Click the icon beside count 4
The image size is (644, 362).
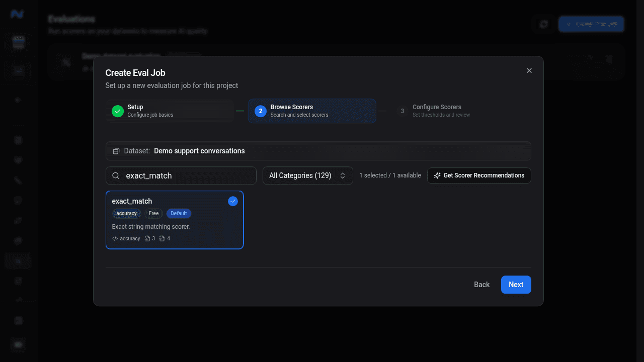point(162,239)
